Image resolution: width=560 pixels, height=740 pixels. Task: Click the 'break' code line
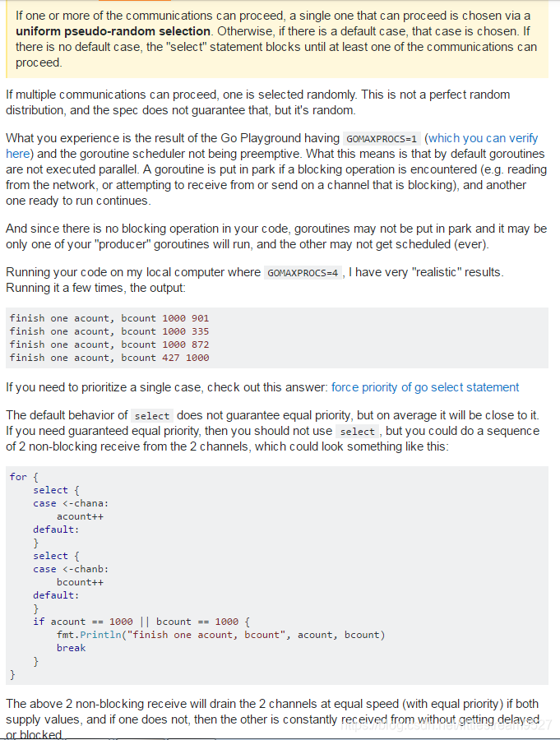click(x=71, y=649)
